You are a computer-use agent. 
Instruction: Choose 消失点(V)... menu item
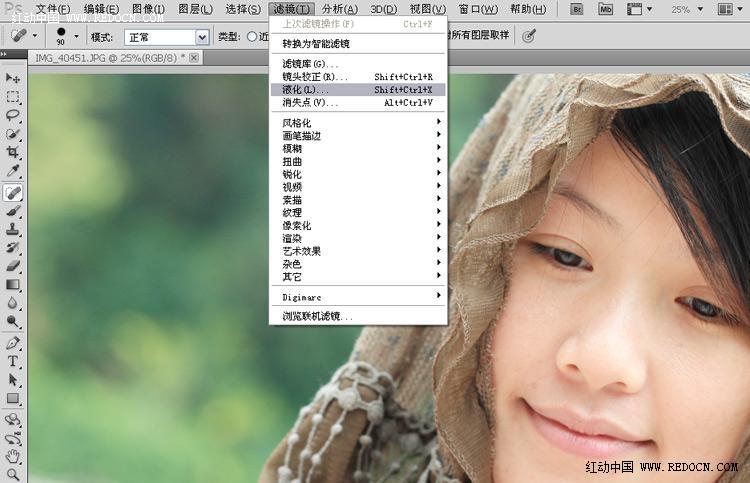tap(359, 102)
